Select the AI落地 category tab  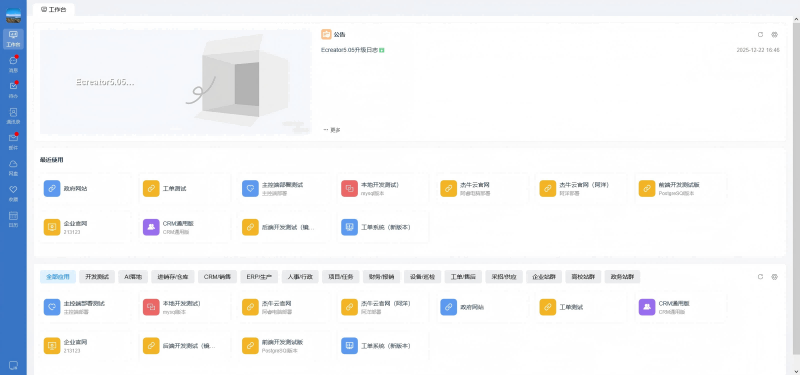[x=133, y=277]
